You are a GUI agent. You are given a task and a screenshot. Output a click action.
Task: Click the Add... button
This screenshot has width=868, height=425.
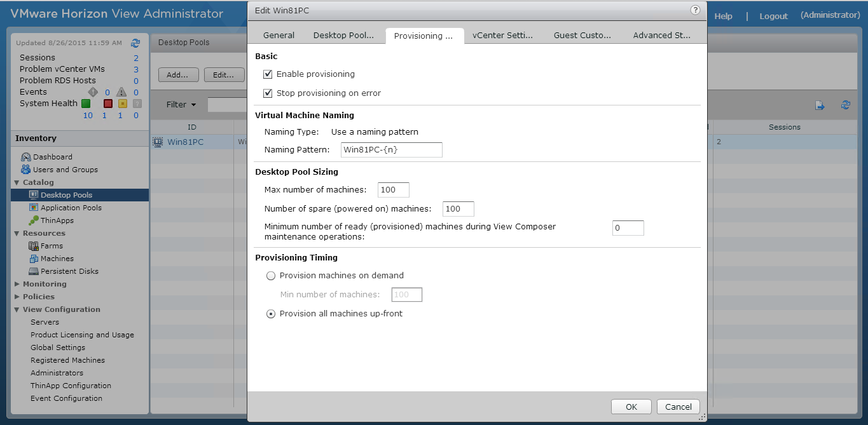[x=178, y=75]
